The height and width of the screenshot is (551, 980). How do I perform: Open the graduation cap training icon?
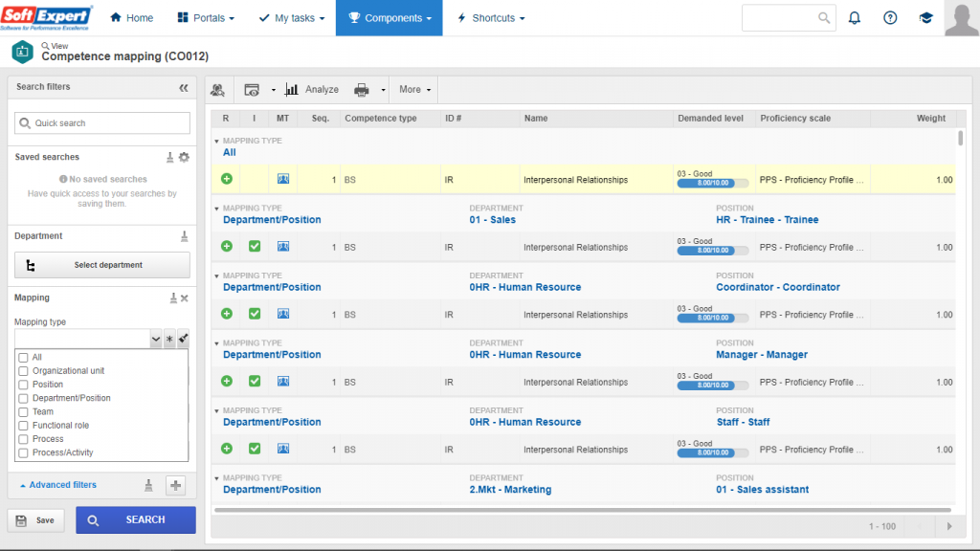(x=925, y=18)
